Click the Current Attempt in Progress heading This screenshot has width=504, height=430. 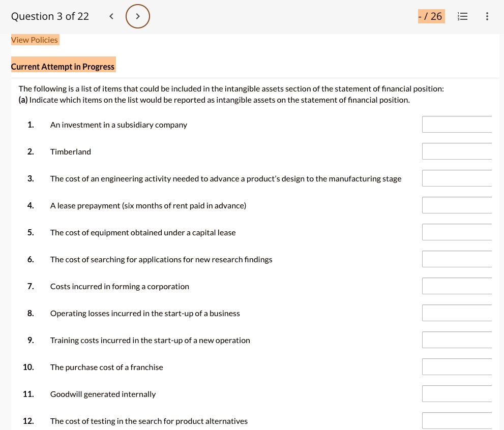coord(63,67)
